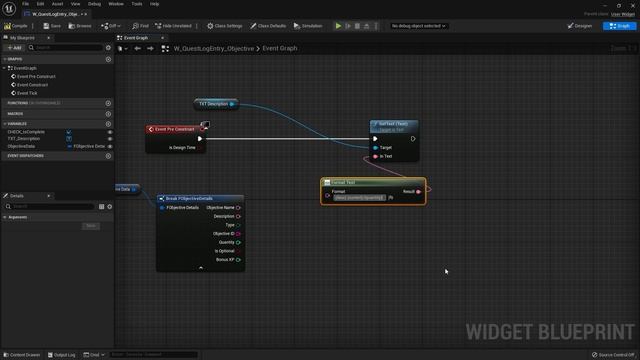
Task: Collapse the GRAPHS section
Action: tap(4, 60)
